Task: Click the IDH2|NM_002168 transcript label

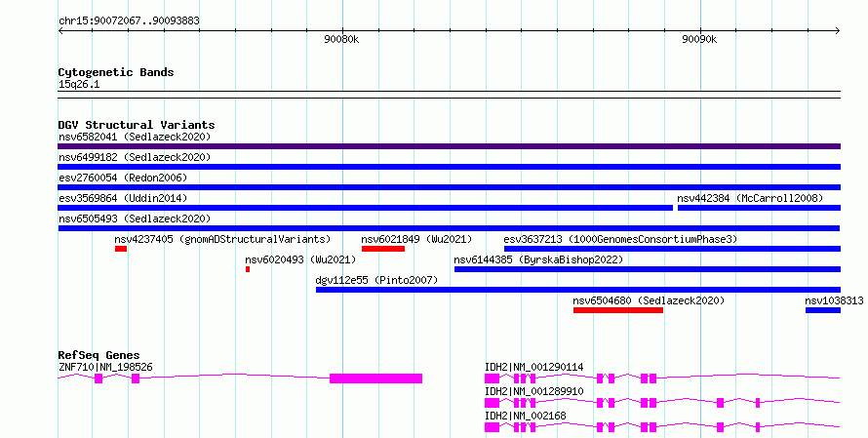Action: tap(526, 416)
